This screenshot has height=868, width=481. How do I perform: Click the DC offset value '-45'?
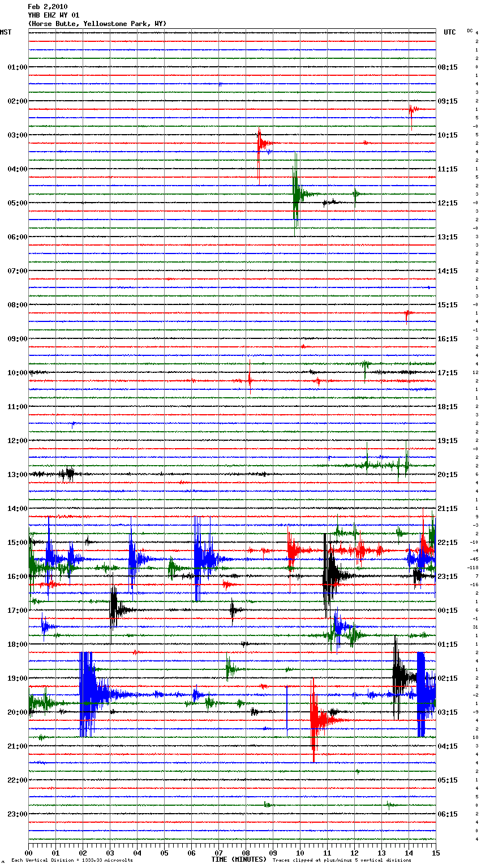[474, 559]
